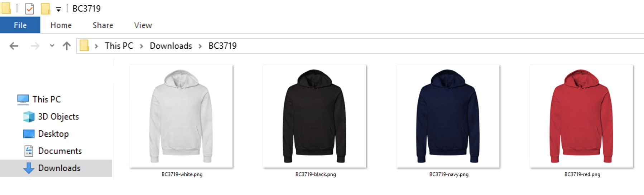Expand chevron after Downloads in path
This screenshot has height=195, width=644.
tap(200, 46)
